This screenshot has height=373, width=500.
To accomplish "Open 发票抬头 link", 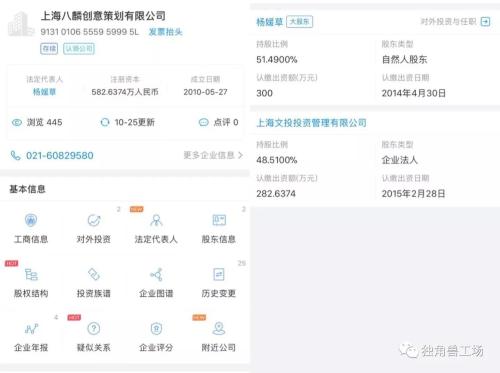I will [165, 32].
